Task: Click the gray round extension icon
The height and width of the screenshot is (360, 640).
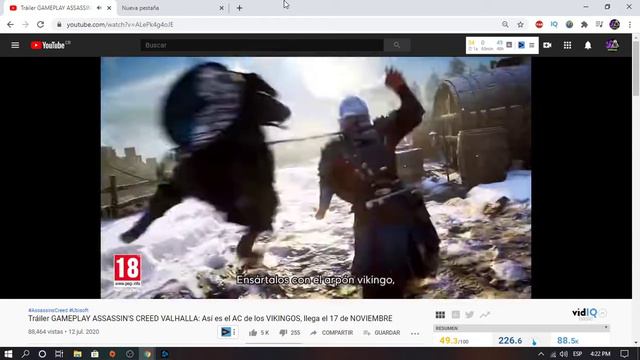Action: tap(569, 24)
